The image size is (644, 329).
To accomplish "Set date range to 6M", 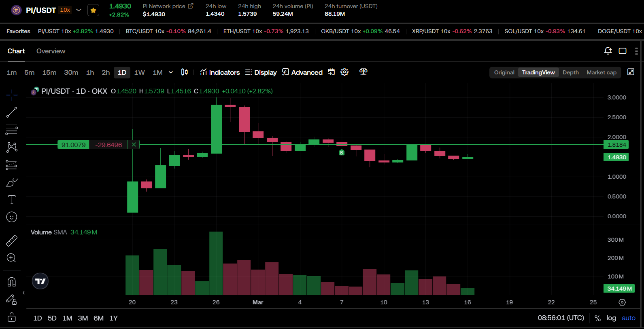I will (98, 318).
